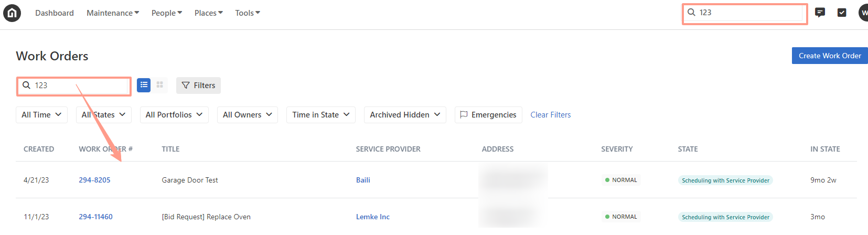This screenshot has height=235, width=868.
Task: Open the People menu
Action: coord(167,13)
